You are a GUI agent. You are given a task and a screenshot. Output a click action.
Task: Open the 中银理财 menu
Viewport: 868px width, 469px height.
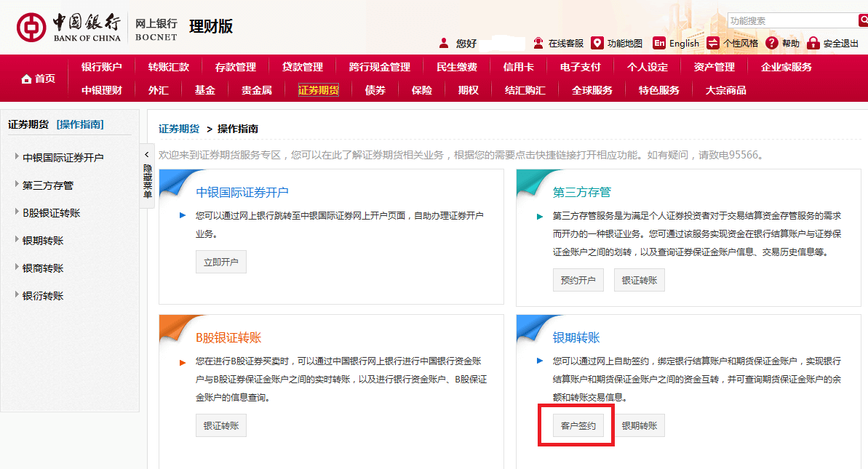point(101,90)
